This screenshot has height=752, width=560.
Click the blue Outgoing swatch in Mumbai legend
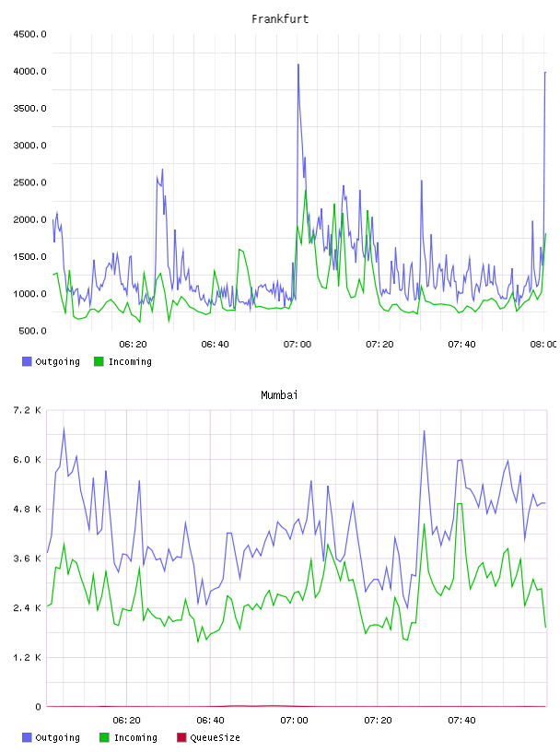pyautogui.click(x=27, y=737)
